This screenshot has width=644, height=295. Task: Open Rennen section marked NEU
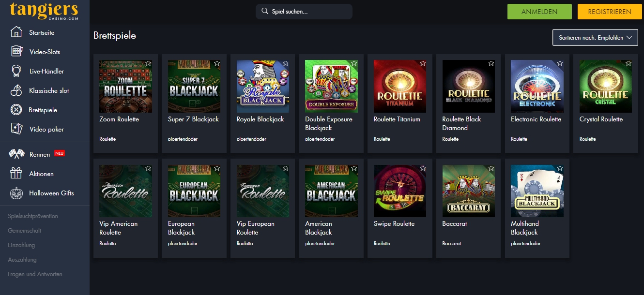pyautogui.click(x=40, y=154)
